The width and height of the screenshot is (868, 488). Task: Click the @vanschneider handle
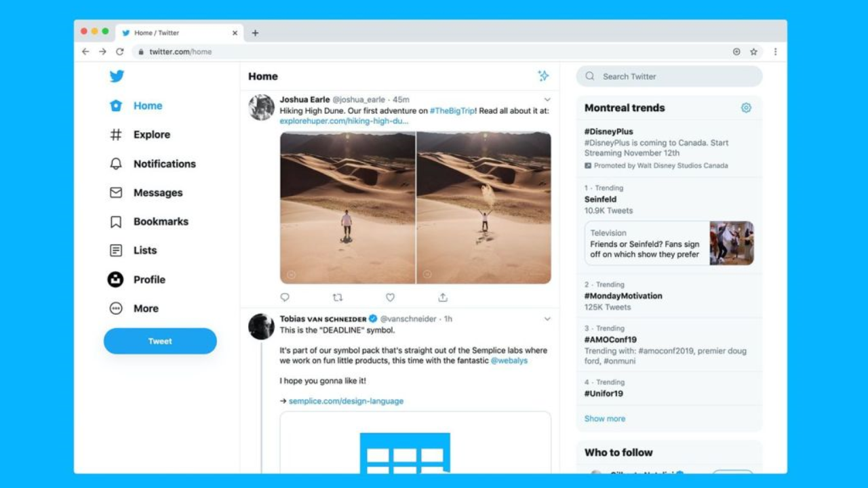click(408, 319)
